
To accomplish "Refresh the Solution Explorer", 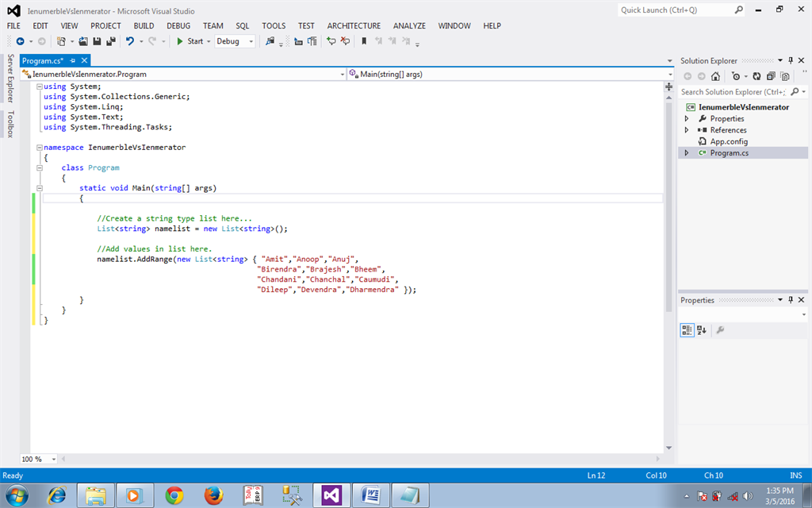I will pyautogui.click(x=757, y=75).
